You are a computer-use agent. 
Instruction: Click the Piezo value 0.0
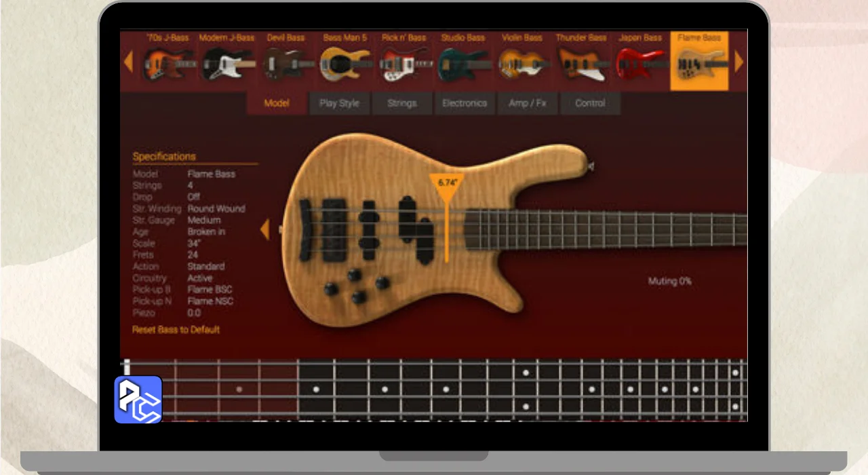click(194, 312)
